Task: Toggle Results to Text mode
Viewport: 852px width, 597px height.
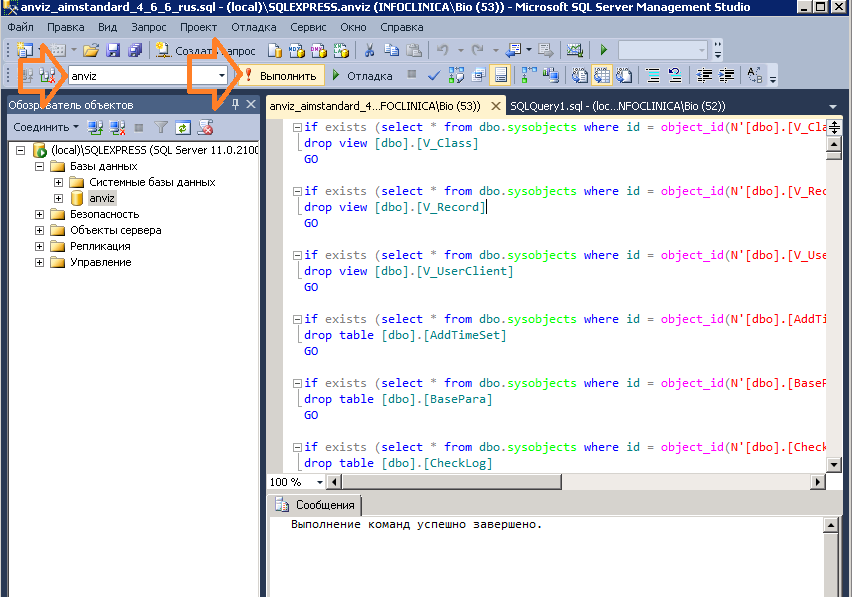Action: tap(579, 76)
